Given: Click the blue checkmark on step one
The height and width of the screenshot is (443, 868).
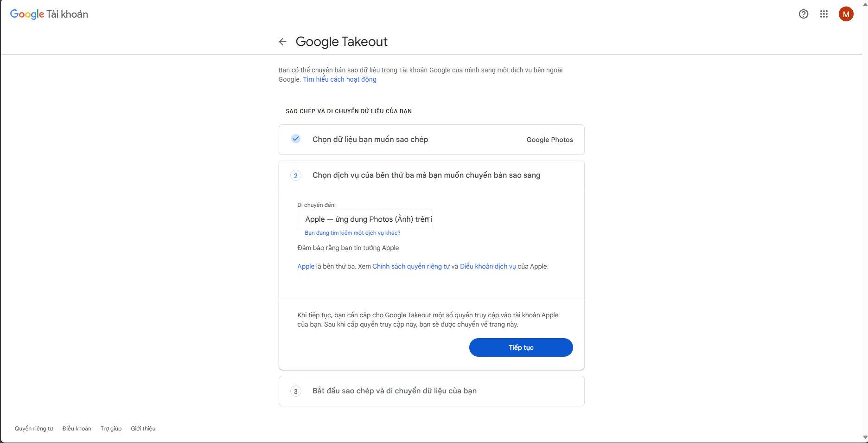Looking at the screenshot, I should click(296, 139).
